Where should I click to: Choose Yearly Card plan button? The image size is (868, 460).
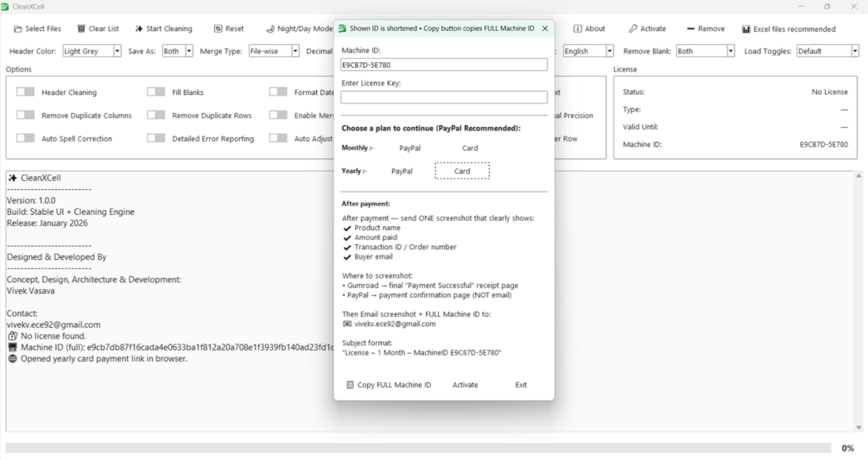point(462,172)
